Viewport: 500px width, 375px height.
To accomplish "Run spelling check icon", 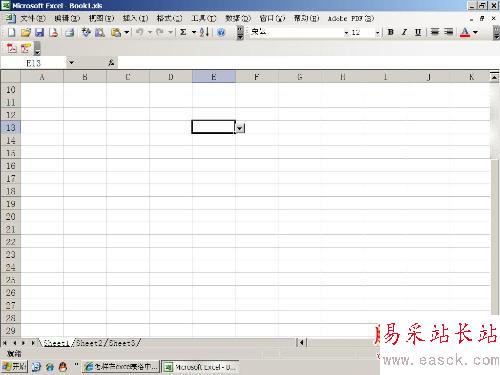I will pos(86,32).
